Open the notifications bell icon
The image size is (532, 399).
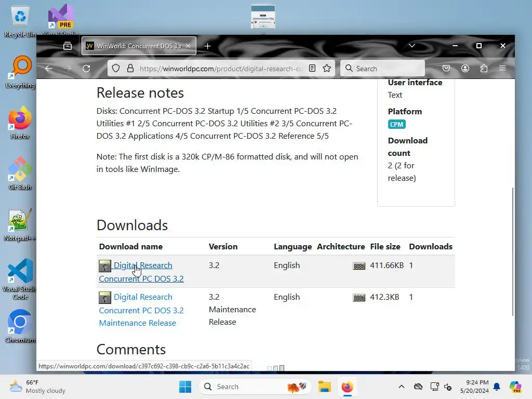click(497, 387)
